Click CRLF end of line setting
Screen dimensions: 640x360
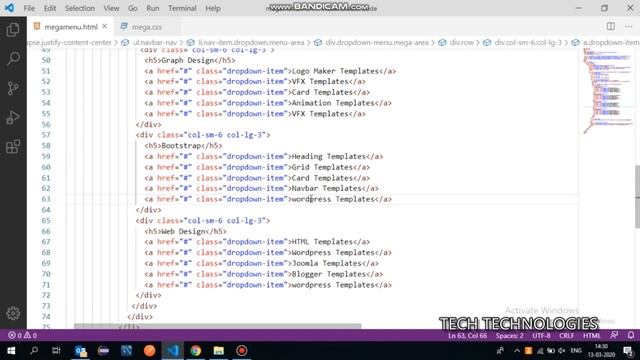(566, 336)
